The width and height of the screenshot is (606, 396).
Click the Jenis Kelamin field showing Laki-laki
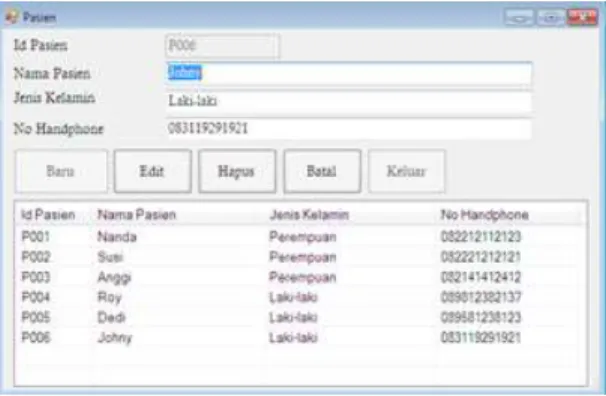click(349, 101)
